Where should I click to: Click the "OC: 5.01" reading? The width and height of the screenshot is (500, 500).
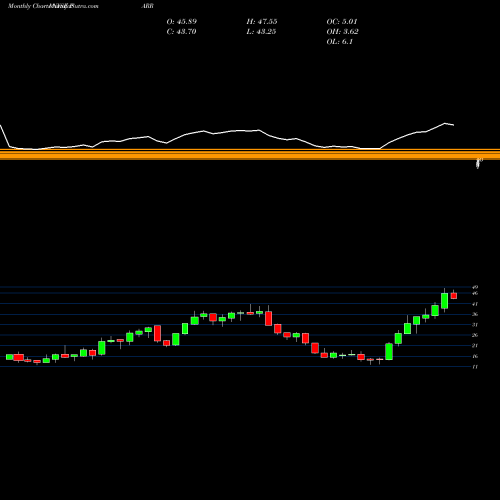click(342, 22)
